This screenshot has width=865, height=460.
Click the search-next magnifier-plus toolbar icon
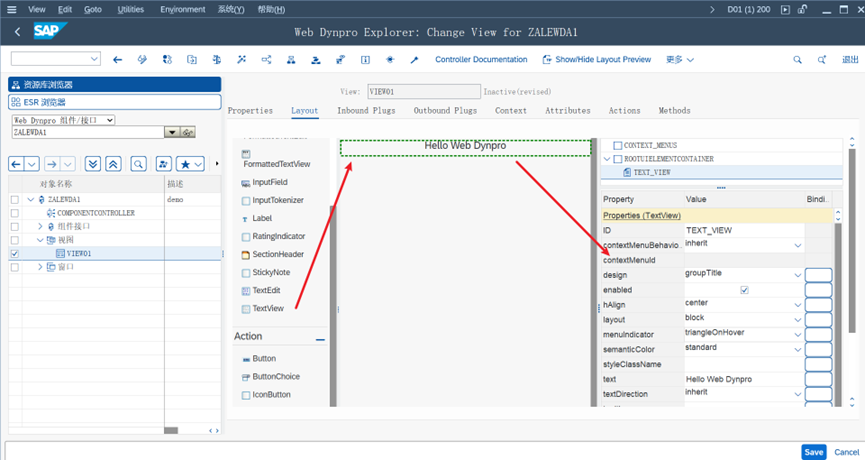(x=822, y=60)
